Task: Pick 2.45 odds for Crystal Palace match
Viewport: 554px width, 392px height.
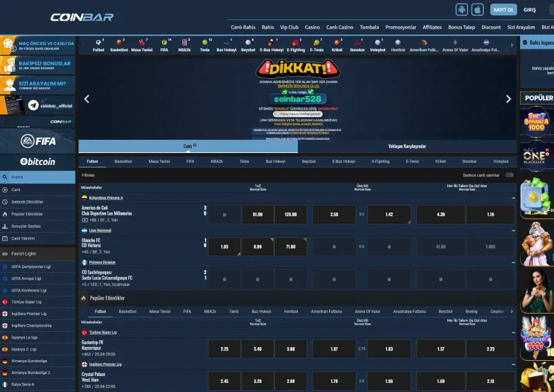Action: click(x=224, y=382)
